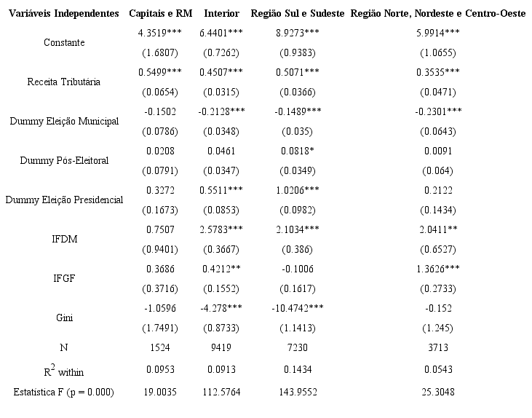Click the IFDM row label
This screenshot has width=532, height=418.
tap(64, 240)
